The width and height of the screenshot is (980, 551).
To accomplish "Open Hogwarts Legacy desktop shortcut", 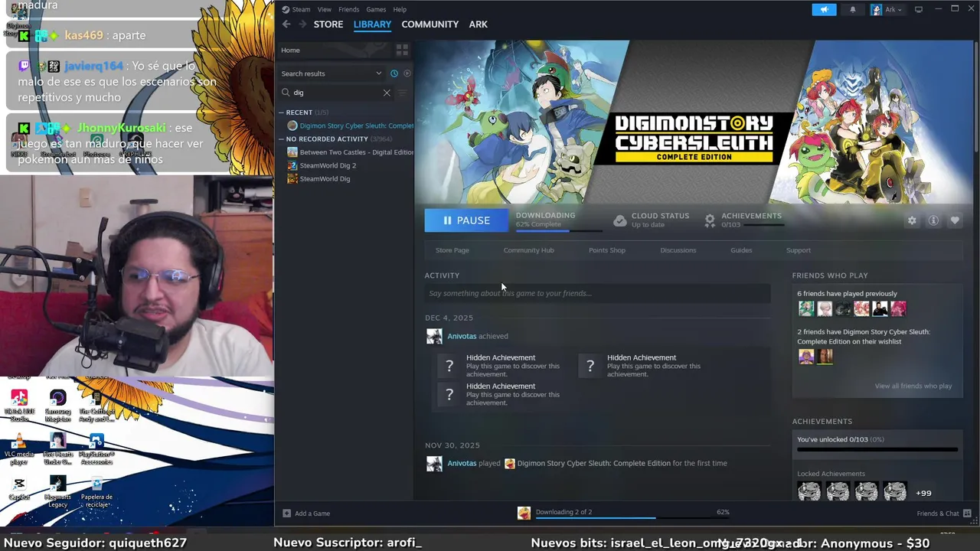I will click(x=57, y=491).
